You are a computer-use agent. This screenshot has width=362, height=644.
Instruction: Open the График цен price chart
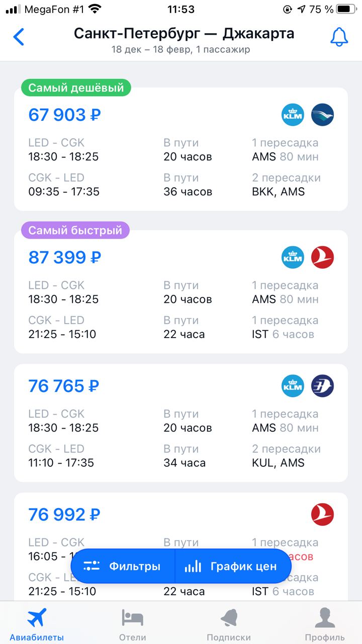[233, 566]
